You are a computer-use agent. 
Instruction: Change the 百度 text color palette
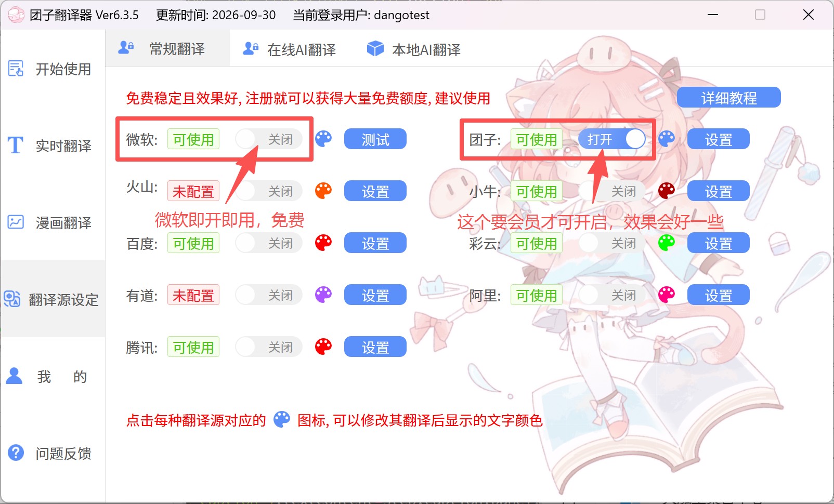tap(323, 243)
